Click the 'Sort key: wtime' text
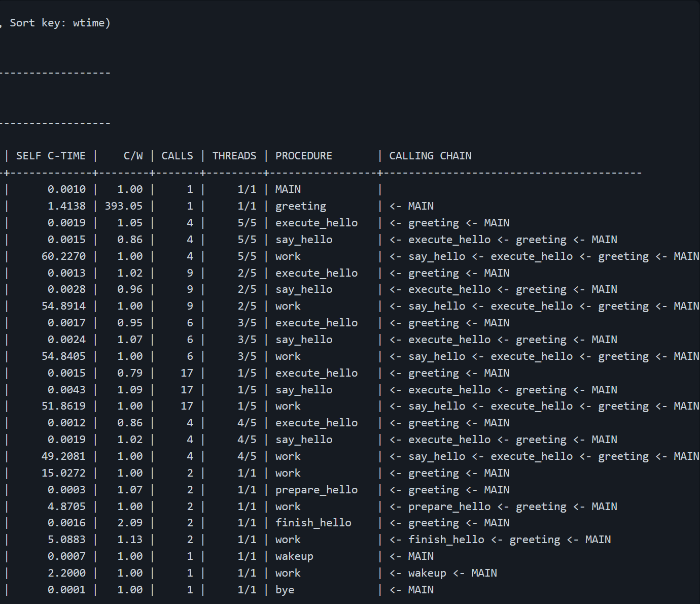Screen dimensions: 700x604 tap(60, 23)
